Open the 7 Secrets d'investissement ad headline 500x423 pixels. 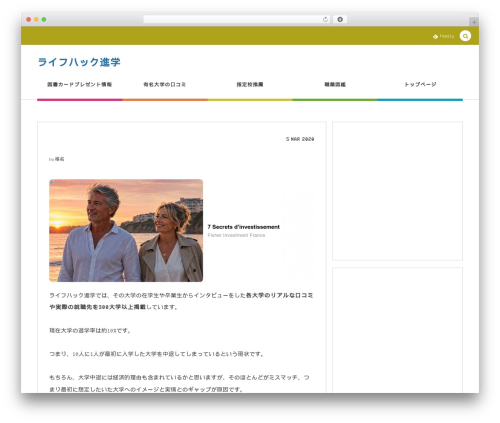click(x=244, y=227)
